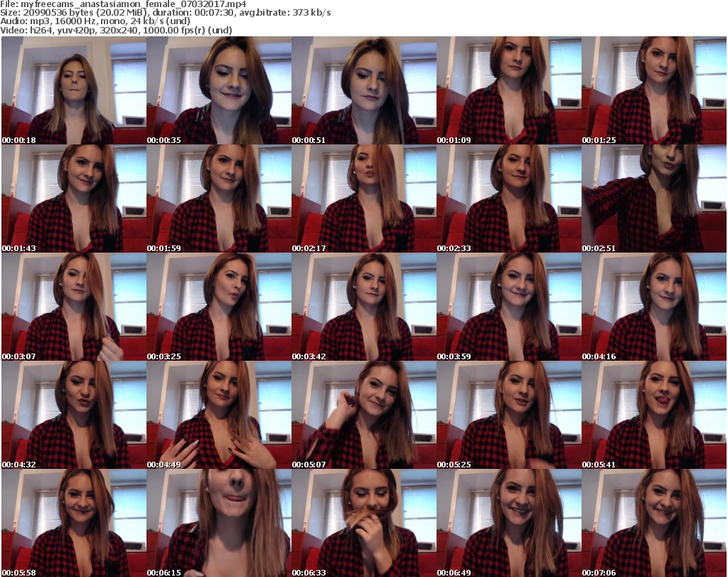This screenshot has width=728, height=577.
Task: Choose the frame marked 00:04:49
Action: [219, 415]
